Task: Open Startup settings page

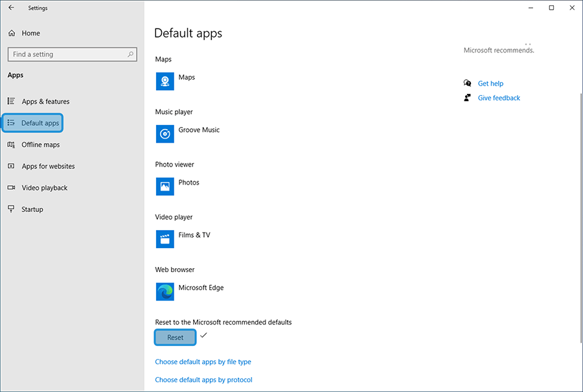Action: point(32,209)
